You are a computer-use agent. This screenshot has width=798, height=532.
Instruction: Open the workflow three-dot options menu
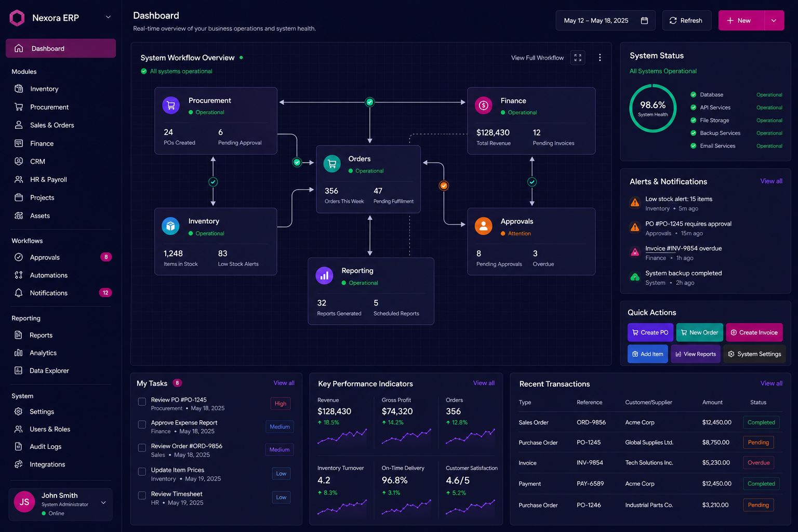[x=600, y=58]
